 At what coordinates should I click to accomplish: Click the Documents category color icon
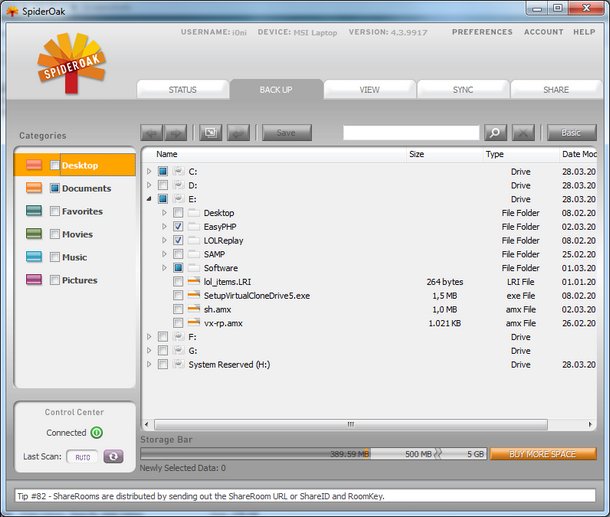34,188
